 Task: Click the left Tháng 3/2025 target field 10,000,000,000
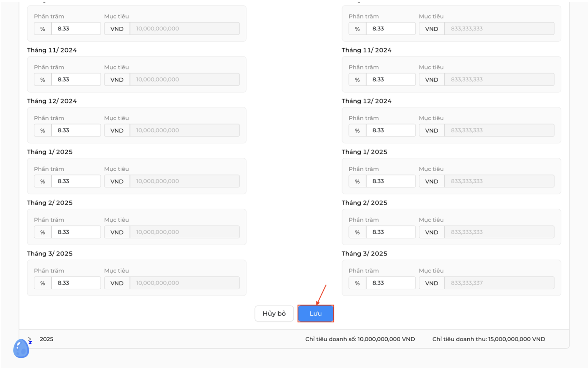(x=185, y=283)
